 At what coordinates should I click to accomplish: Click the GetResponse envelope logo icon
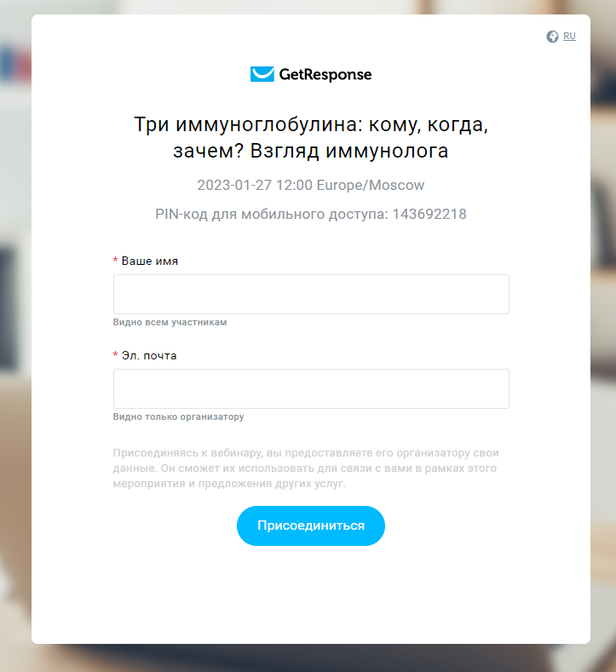(262, 74)
